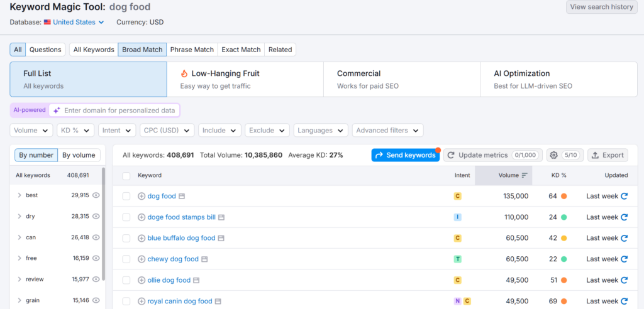Click United States flag icon
This screenshot has width=644, height=309.
click(47, 22)
